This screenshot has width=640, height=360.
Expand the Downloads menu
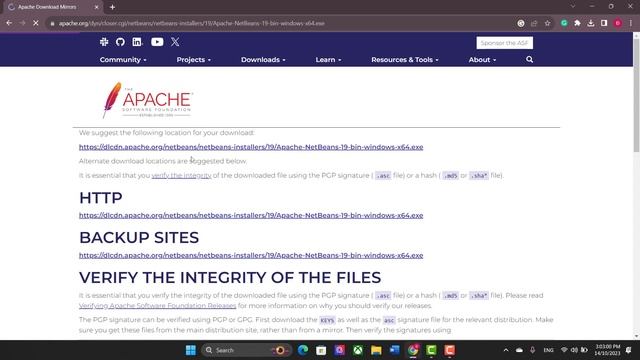click(263, 60)
